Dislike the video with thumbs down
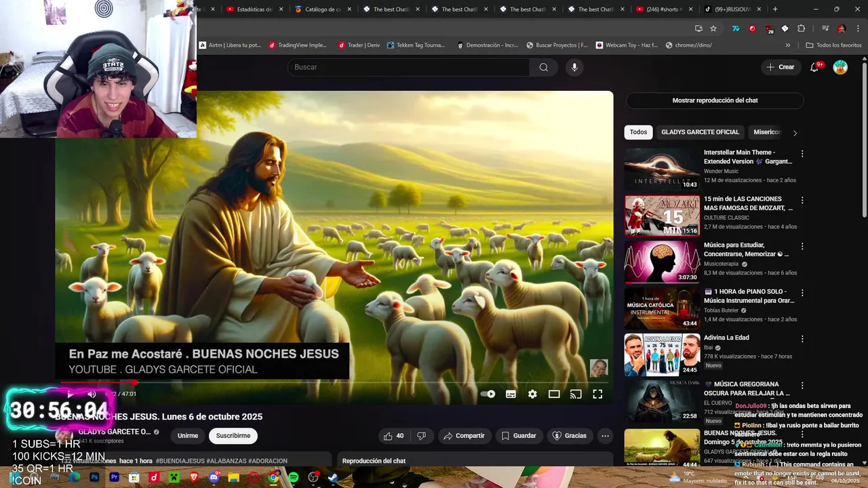 pyautogui.click(x=421, y=436)
